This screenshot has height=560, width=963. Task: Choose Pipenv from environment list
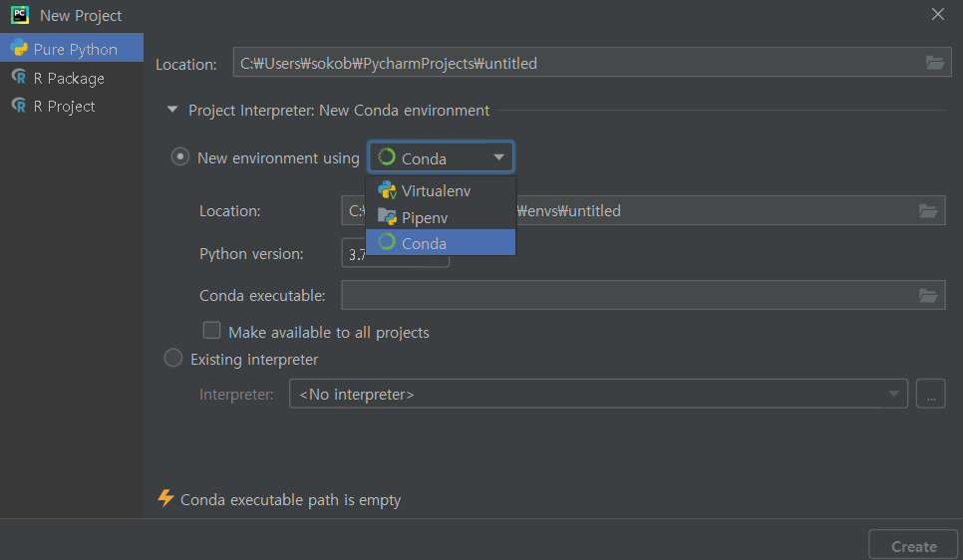[441, 217]
